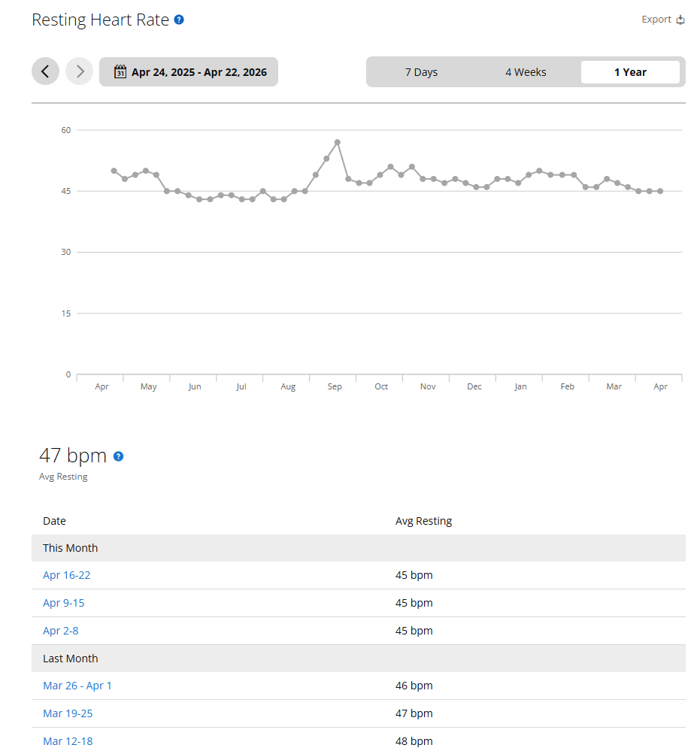Click the 48 bpm value
Image resolution: width=700 pixels, height=751 pixels.
tap(414, 741)
